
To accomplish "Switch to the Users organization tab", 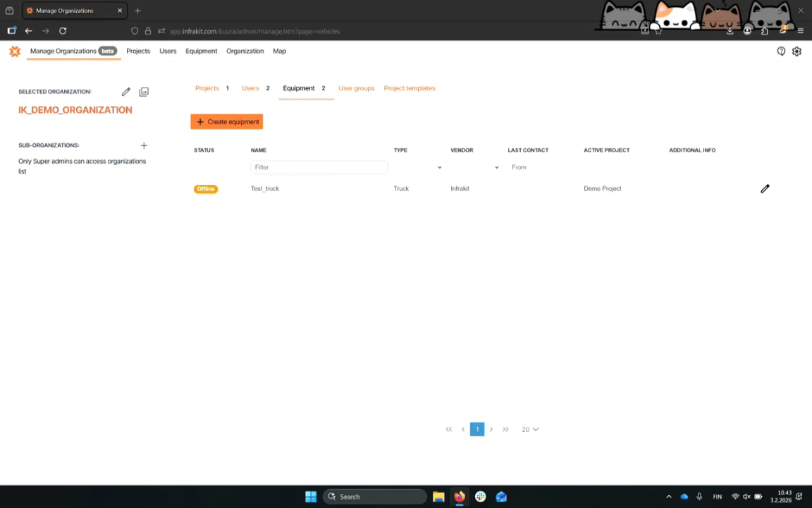I will click(x=250, y=88).
